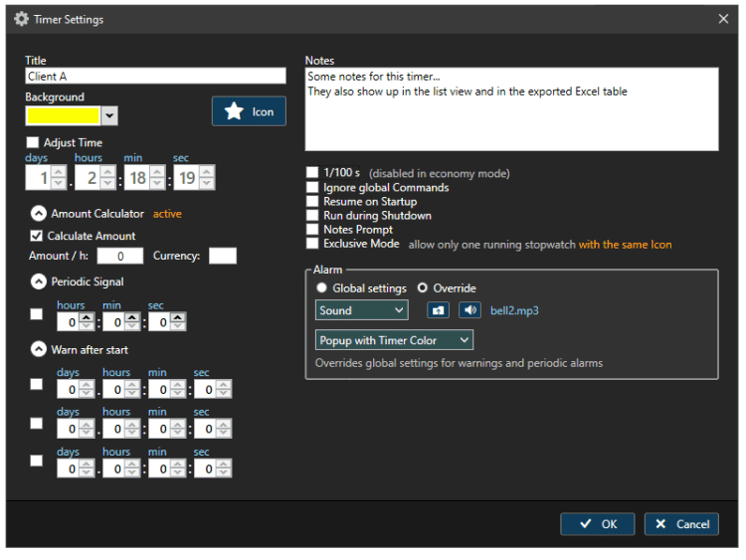Enable Exclusive Mode checkbox
Image resolution: width=746 pixels, height=560 pixels.
tap(312, 243)
